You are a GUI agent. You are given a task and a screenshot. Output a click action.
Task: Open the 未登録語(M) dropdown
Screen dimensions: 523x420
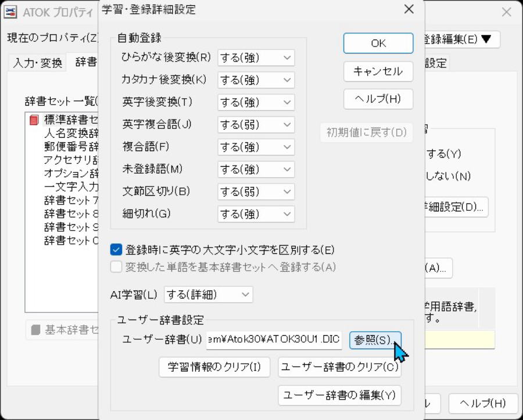(x=256, y=169)
